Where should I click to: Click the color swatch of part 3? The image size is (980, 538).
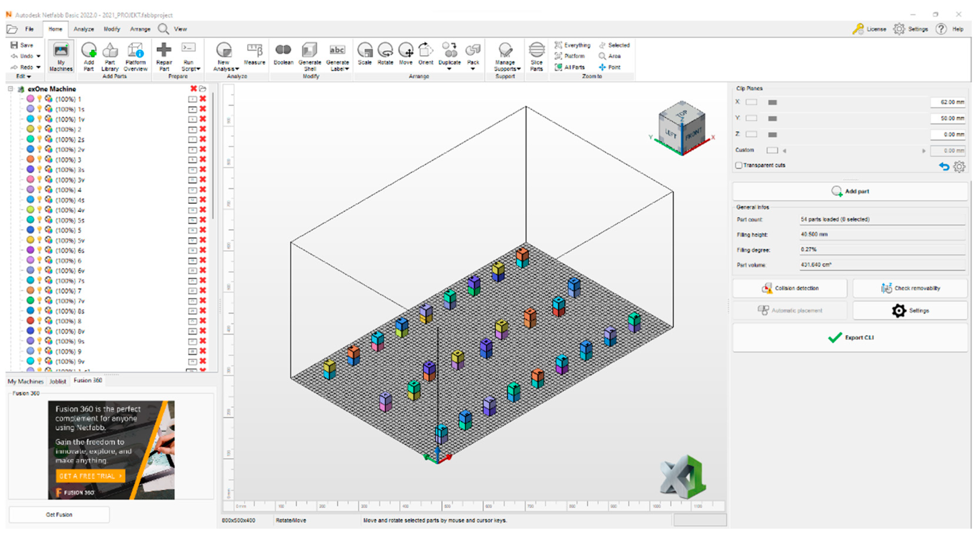(30, 159)
